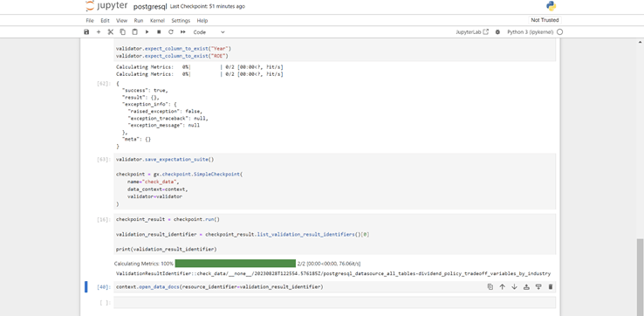The height and width of the screenshot is (316, 644).
Task: Click the save_expectation_suite code cell
Action: pyautogui.click(x=335, y=182)
